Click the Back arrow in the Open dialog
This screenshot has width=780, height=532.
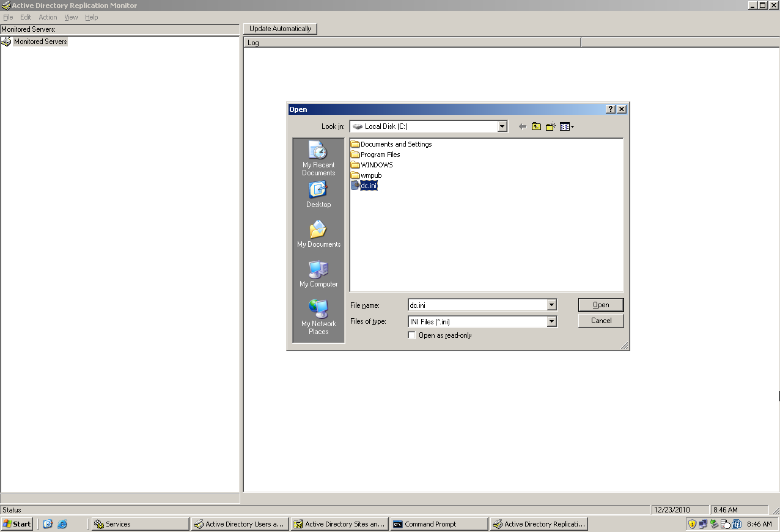tap(521, 126)
